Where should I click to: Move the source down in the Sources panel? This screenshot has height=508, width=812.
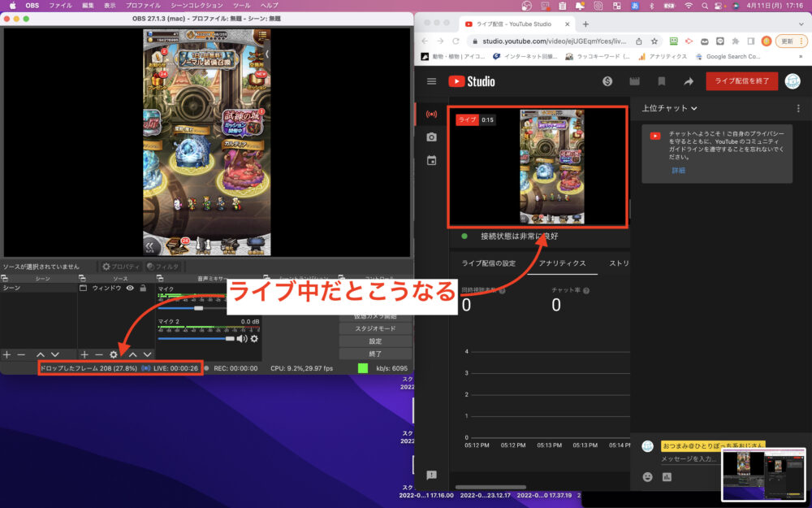(x=148, y=354)
